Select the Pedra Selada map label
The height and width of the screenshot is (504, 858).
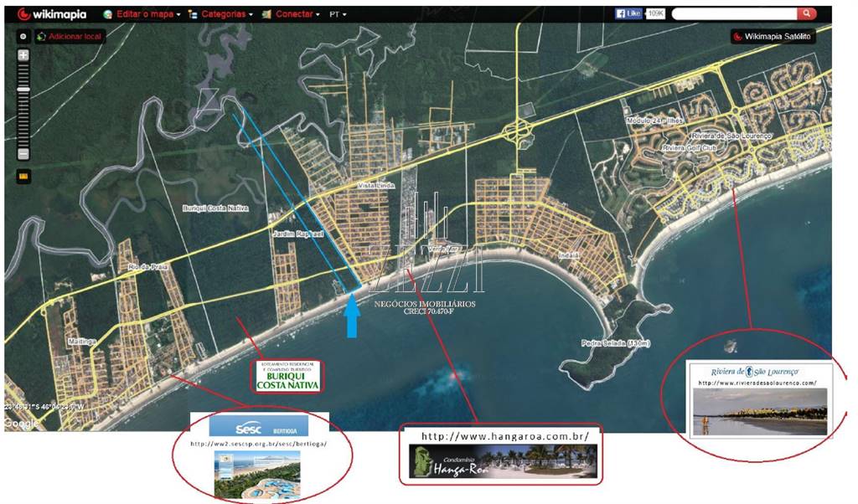click(616, 343)
